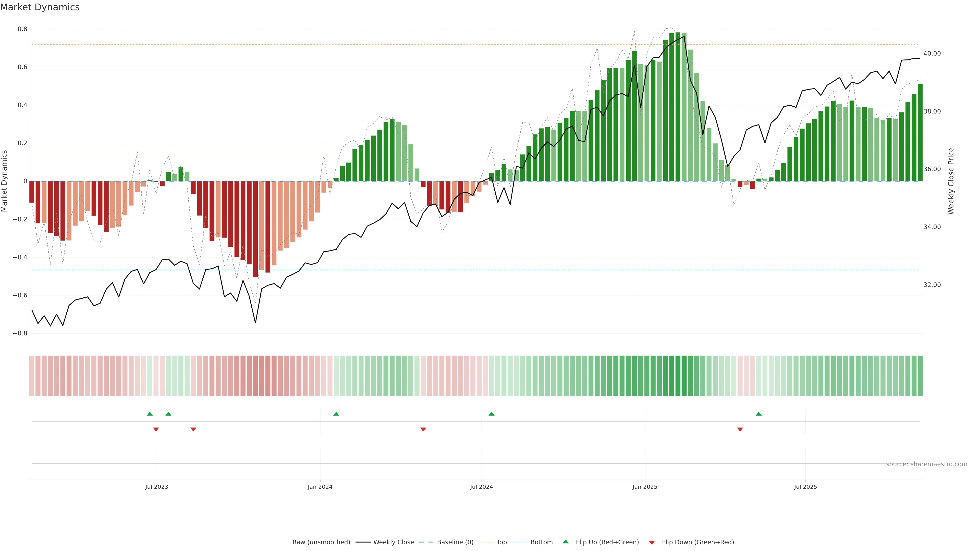Click the Weekly Close Price axis title
The width and height of the screenshot is (980, 551).
[951, 181]
